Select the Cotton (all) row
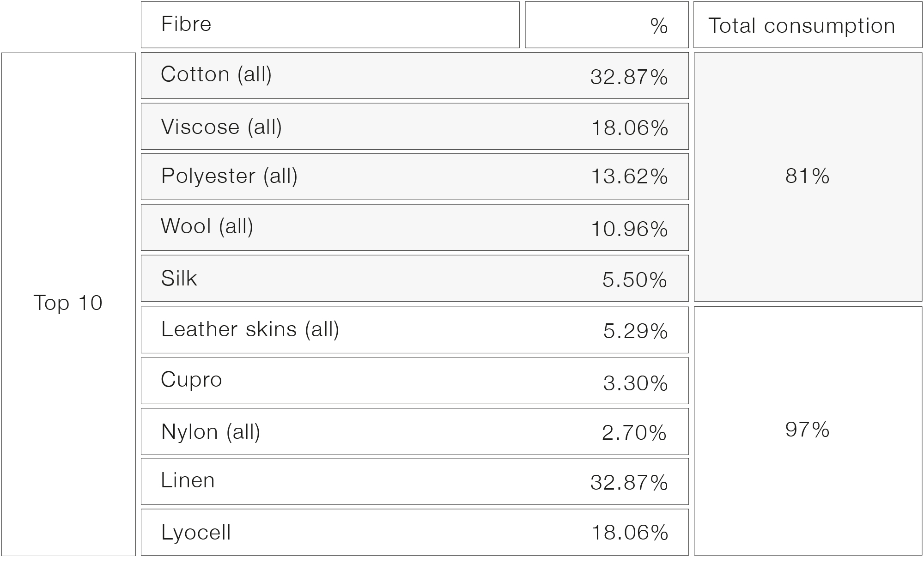 (x=414, y=75)
